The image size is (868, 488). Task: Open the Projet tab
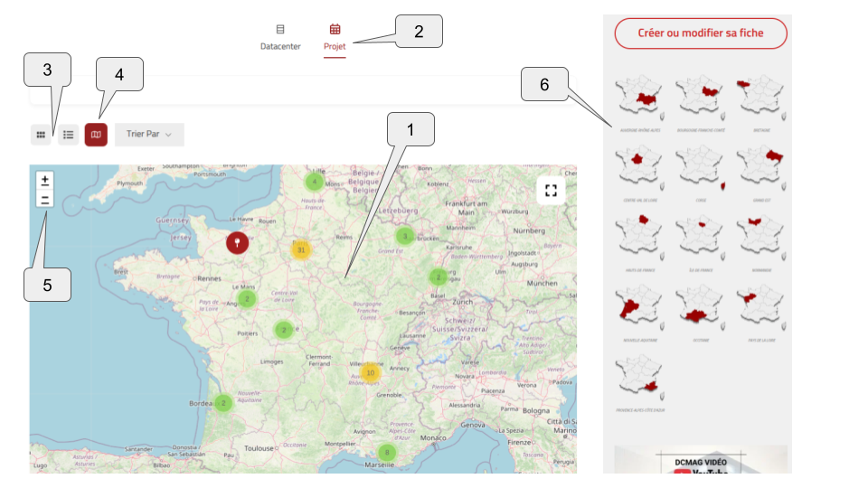pos(335,37)
